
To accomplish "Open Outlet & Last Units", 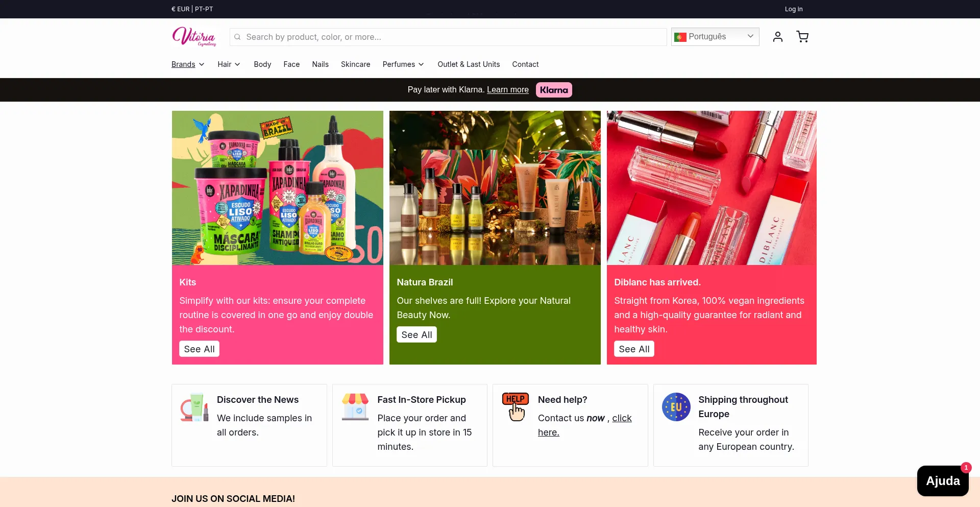I will pos(469,64).
